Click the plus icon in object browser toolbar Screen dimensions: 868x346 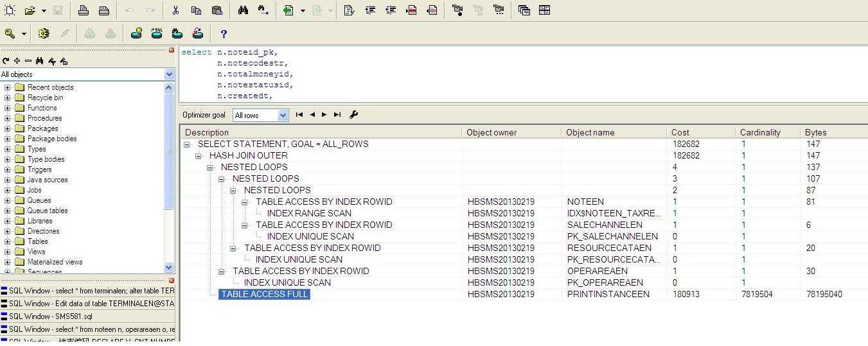(x=17, y=61)
